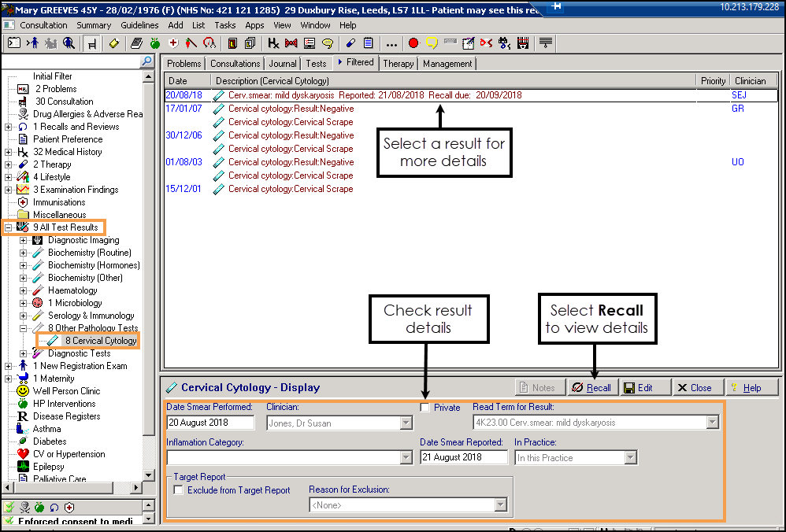This screenshot has width=786, height=532.
Task: Collapse the 9 All Test Results node
Action: coord(9,227)
